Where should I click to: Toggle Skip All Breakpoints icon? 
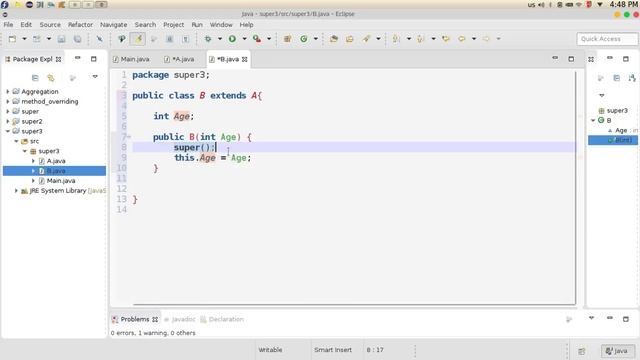pos(100,39)
